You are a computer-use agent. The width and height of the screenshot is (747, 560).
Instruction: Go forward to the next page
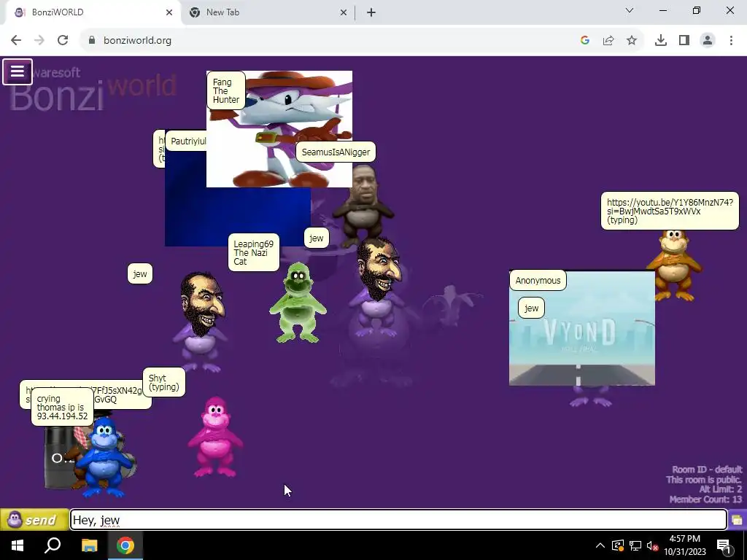point(39,41)
